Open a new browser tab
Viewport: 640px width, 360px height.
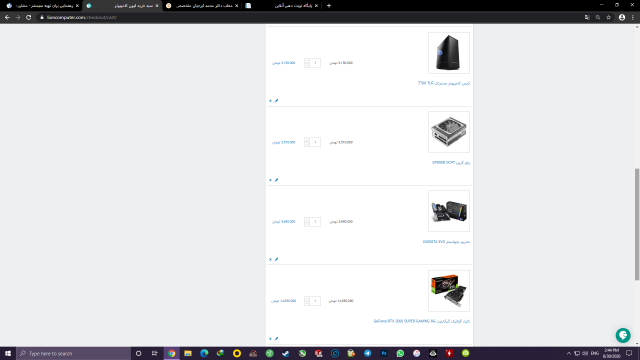(x=329, y=6)
